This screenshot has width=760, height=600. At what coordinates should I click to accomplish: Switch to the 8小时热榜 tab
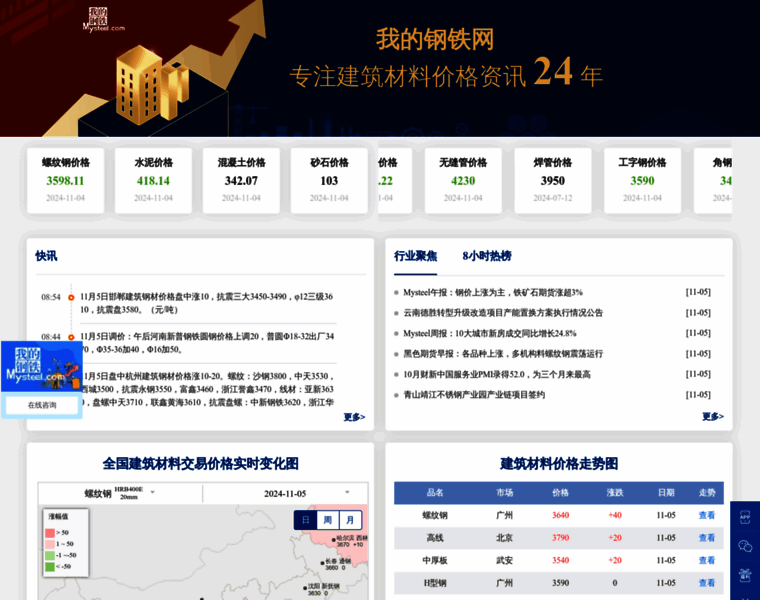(x=487, y=256)
